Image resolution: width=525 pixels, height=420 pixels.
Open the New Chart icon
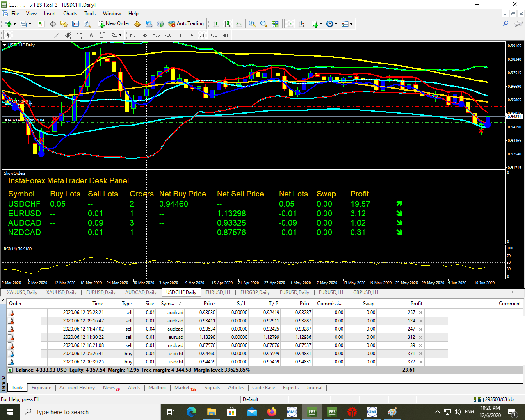pos(8,24)
